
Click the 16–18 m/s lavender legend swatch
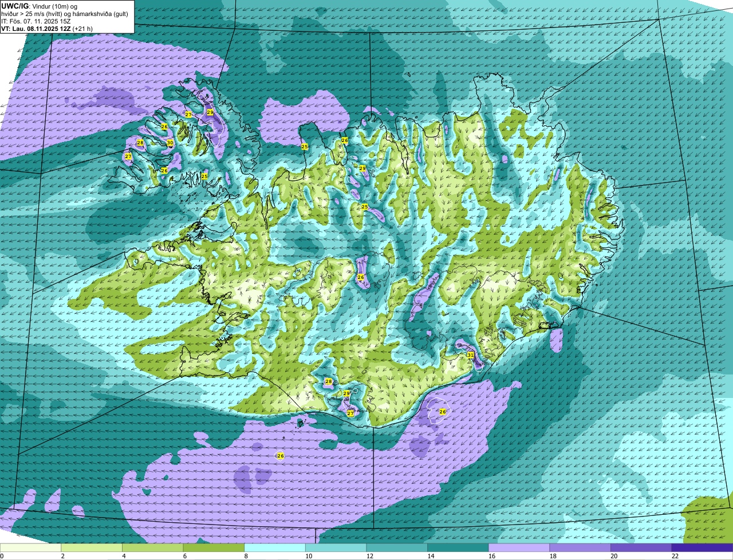point(519,547)
